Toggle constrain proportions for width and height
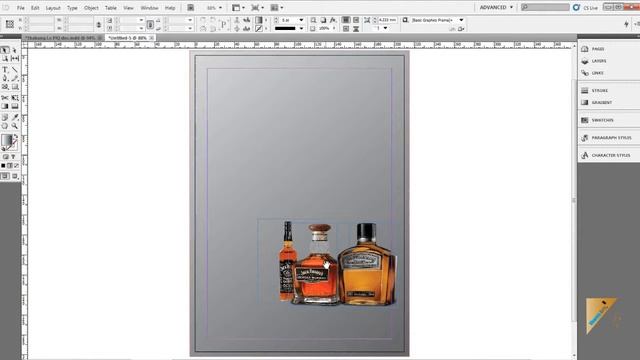 pyautogui.click(x=98, y=24)
